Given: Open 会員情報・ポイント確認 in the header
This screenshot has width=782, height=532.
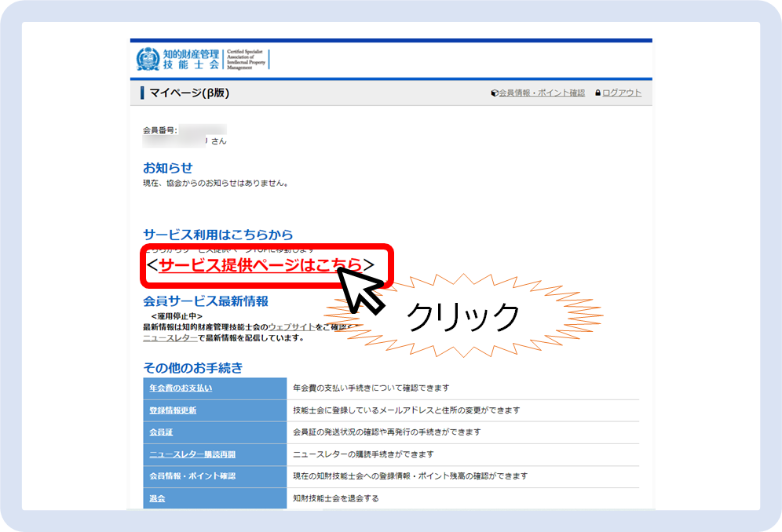Looking at the screenshot, I should click(542, 93).
